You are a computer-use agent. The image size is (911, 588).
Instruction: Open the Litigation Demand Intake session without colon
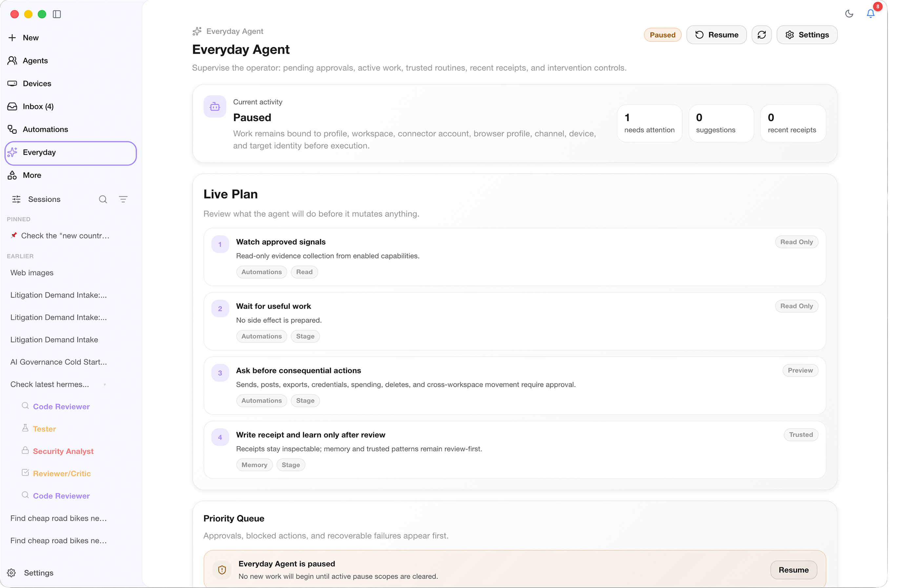(x=54, y=340)
